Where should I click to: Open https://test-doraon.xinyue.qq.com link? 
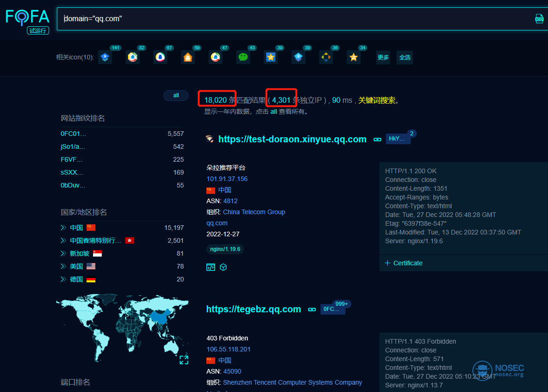(x=292, y=139)
